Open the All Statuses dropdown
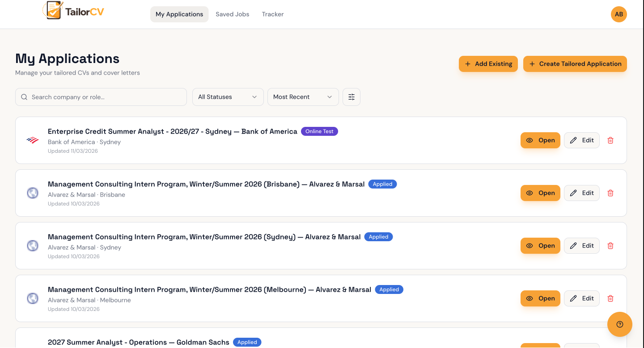The height and width of the screenshot is (348, 644). tap(228, 97)
